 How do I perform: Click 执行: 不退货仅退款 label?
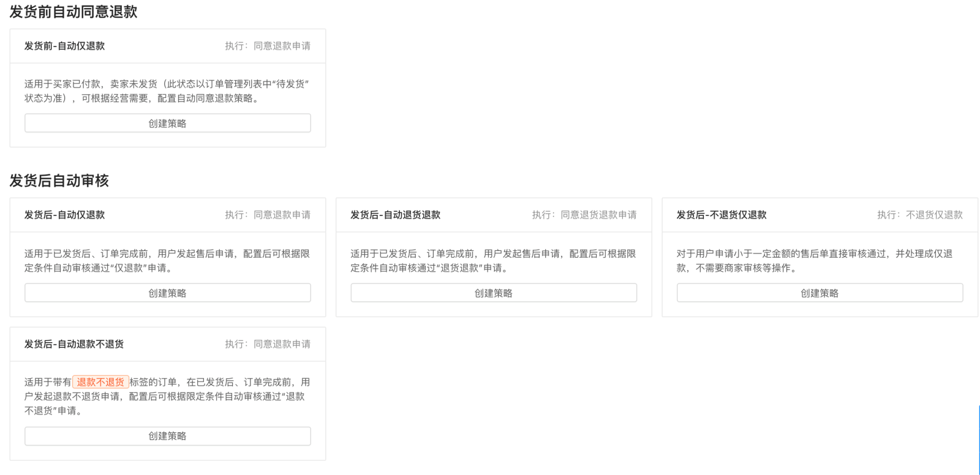tap(920, 215)
